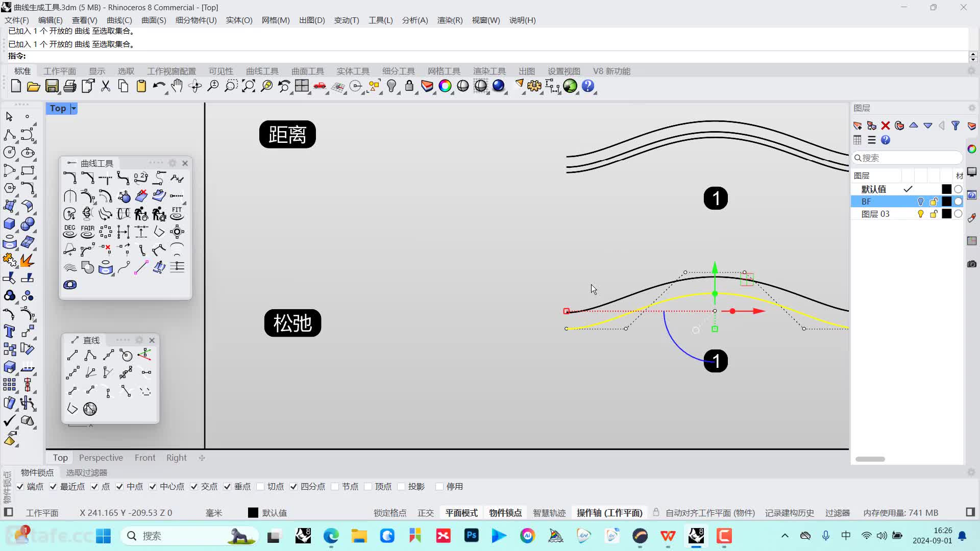This screenshot has width=980, height=551.
Task: Toggle the 中点 osnap checkbox
Action: (119, 487)
